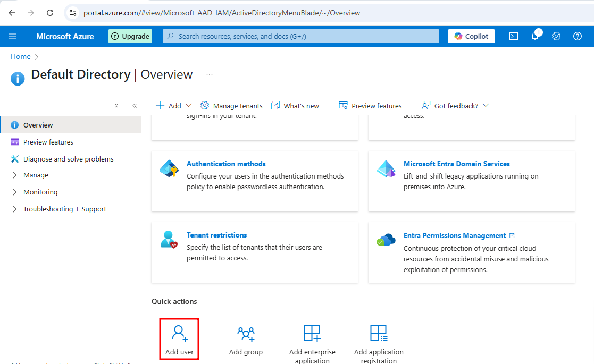
Task: Open the Azure portal hamburger menu
Action: coord(13,36)
